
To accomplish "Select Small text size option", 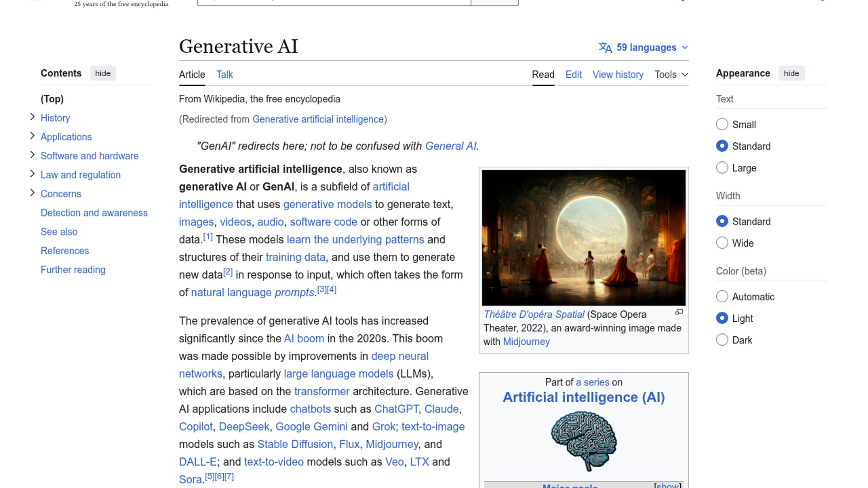I will [722, 124].
